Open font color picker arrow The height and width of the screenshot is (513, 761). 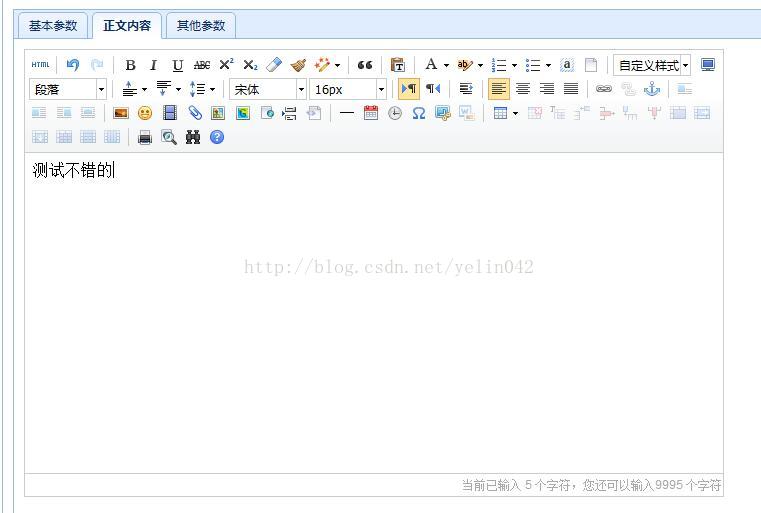coord(446,65)
